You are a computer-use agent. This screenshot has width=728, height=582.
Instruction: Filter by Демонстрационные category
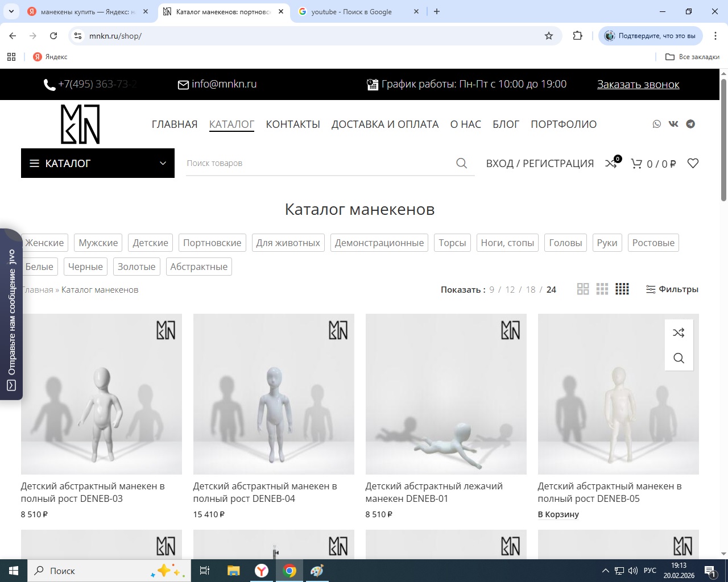(x=379, y=243)
